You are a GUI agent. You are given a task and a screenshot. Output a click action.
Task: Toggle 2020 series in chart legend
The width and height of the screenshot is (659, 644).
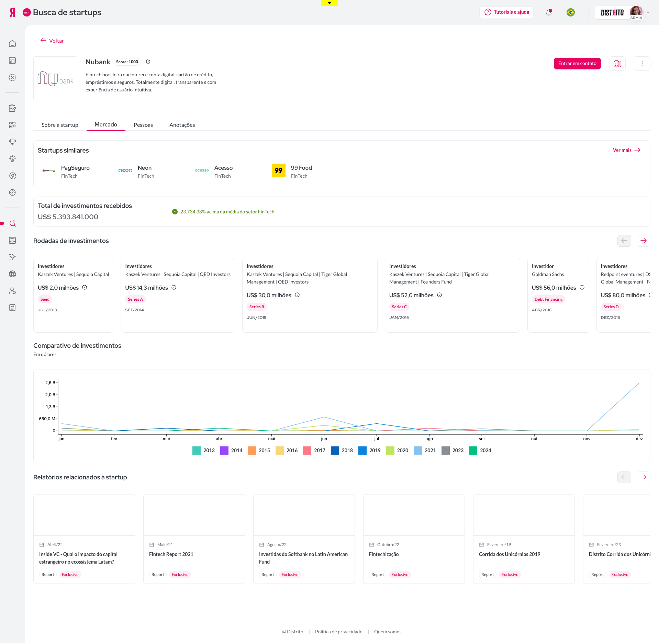[397, 451]
